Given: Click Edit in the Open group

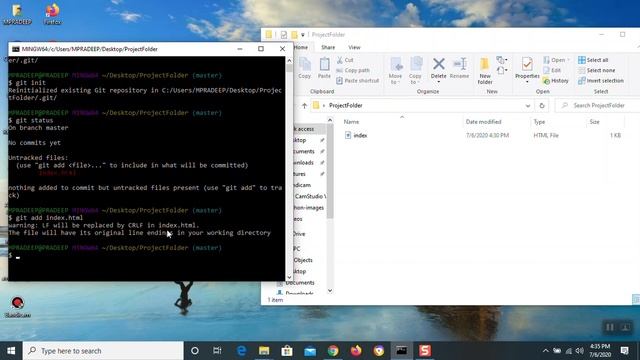Looking at the screenshot, I should [x=552, y=70].
